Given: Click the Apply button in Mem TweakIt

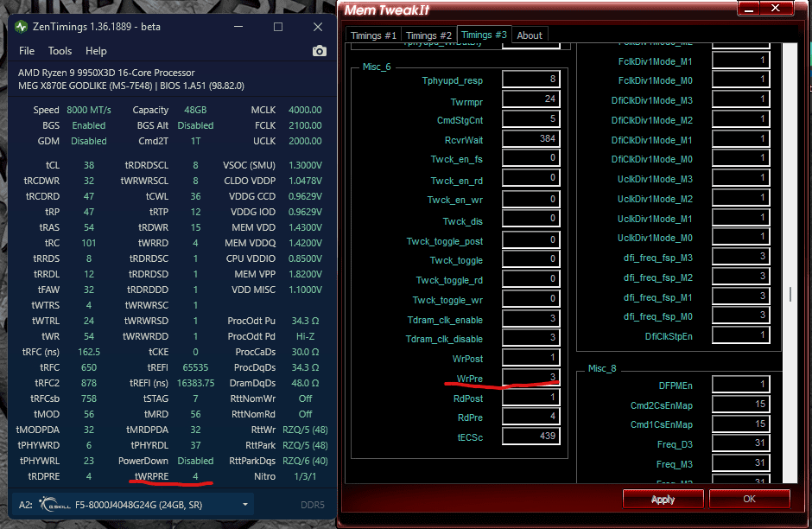Looking at the screenshot, I should click(x=663, y=499).
